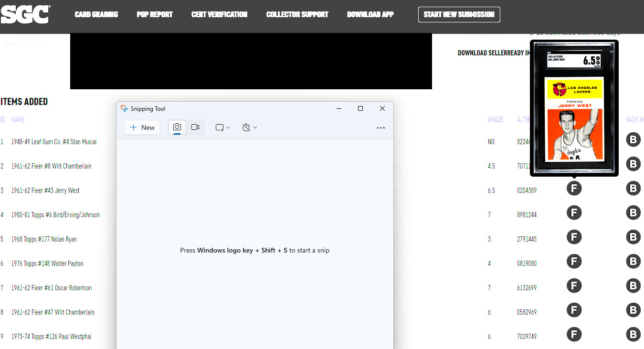Switch Snipping Tool to Snip photo mode

click(x=177, y=127)
